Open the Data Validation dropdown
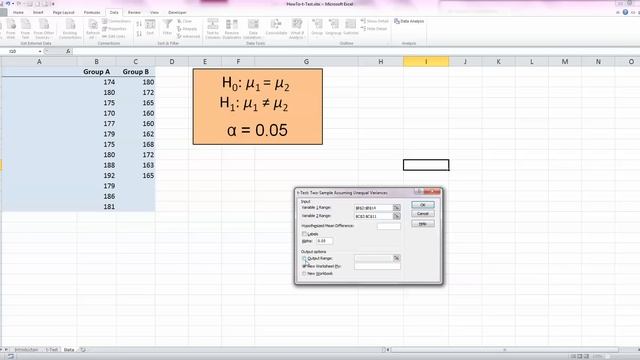The width and height of the screenshot is (640, 360). (253, 29)
